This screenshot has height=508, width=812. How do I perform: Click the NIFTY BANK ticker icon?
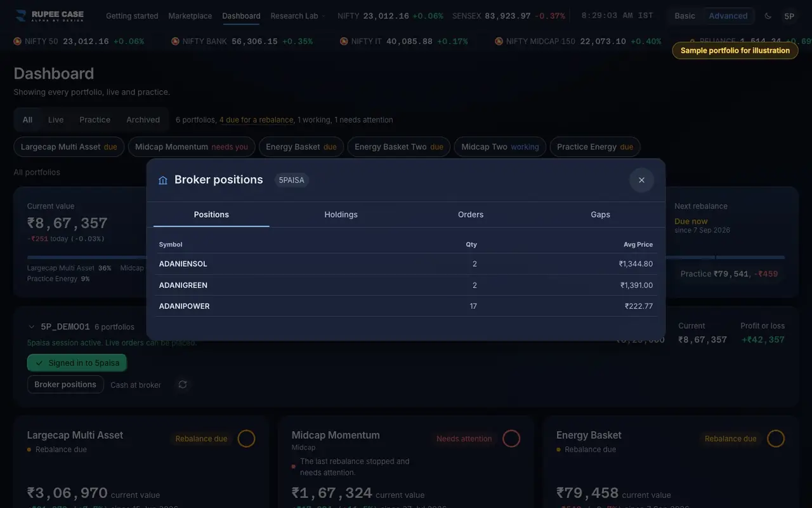pyautogui.click(x=175, y=41)
